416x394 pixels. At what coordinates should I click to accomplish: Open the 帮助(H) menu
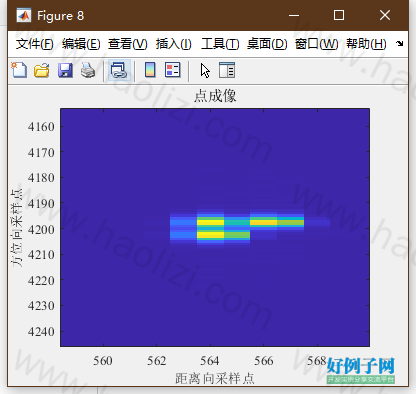click(366, 44)
